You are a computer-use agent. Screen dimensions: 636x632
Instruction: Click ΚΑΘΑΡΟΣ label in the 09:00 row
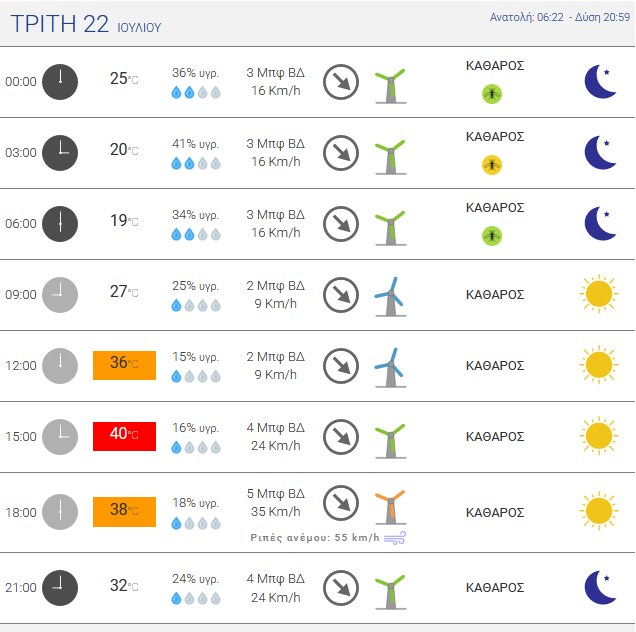tap(495, 295)
